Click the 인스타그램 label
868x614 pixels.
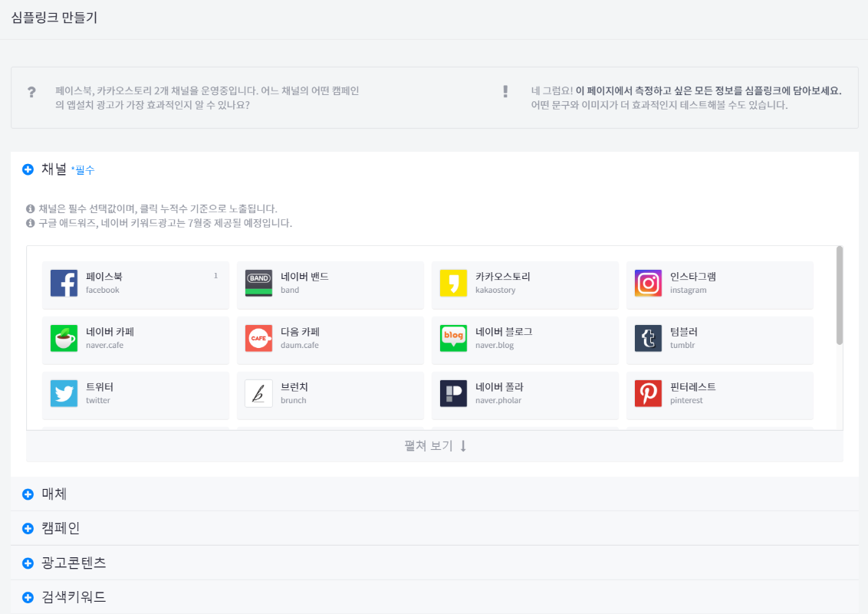693,277
